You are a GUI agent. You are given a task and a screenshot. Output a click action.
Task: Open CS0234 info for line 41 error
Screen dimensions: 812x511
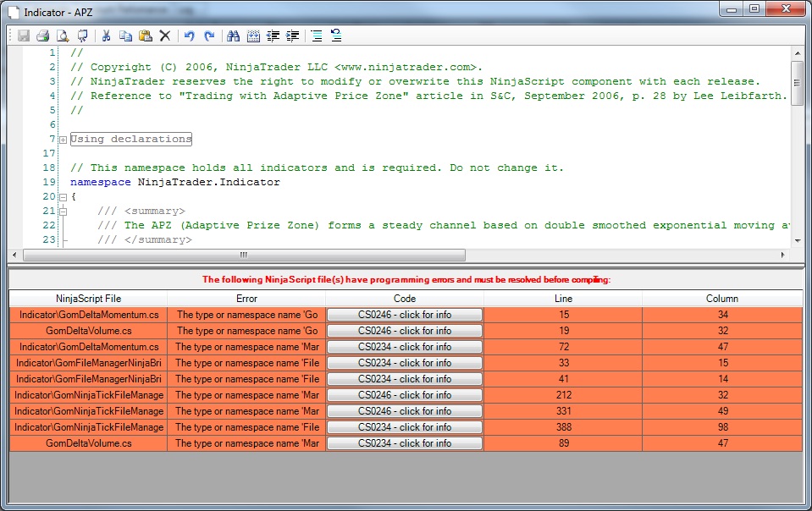point(405,378)
